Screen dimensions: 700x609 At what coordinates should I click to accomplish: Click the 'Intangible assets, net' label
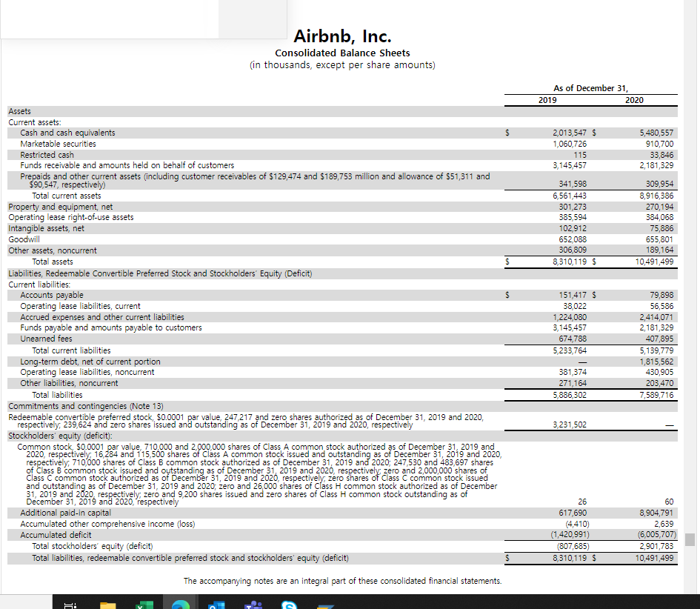click(x=47, y=228)
